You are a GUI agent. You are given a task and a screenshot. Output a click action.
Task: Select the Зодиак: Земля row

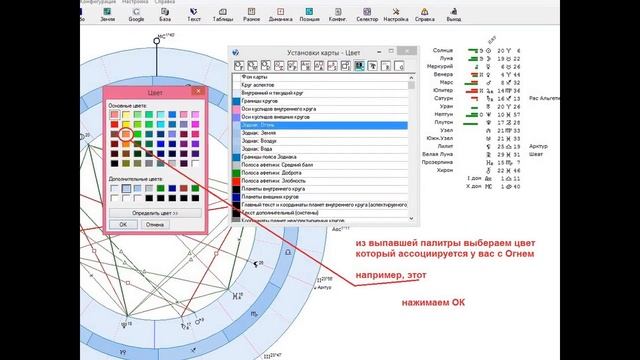click(x=320, y=133)
